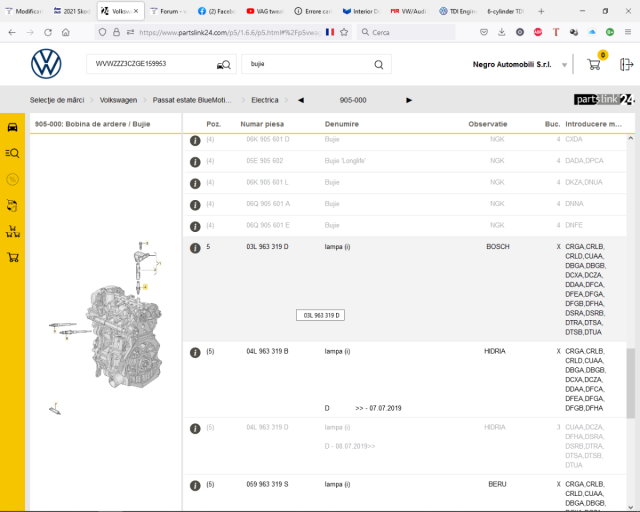640x512 pixels.
Task: Open the list search icon in the yellow sidebar
Action: pyautogui.click(x=12, y=153)
